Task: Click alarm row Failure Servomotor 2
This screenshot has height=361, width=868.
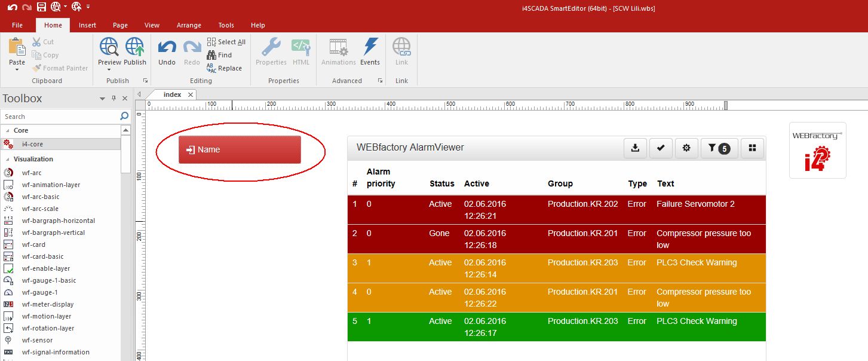Action: [556, 210]
